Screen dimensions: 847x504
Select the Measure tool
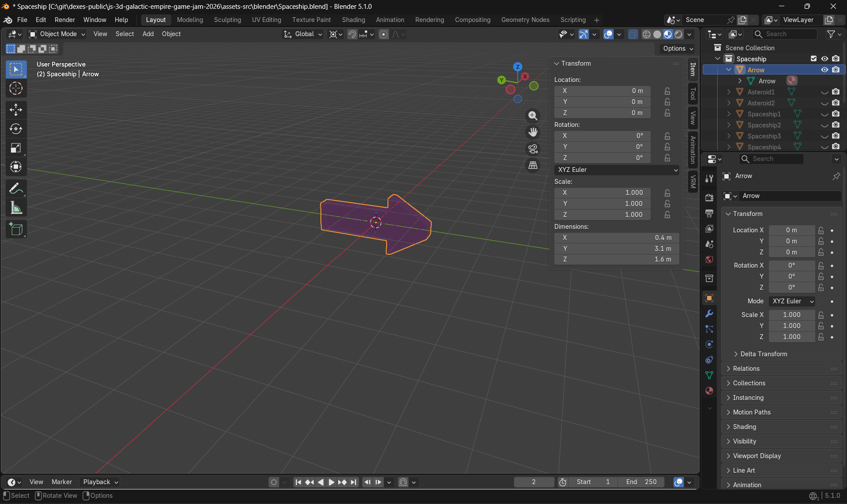(x=16, y=208)
